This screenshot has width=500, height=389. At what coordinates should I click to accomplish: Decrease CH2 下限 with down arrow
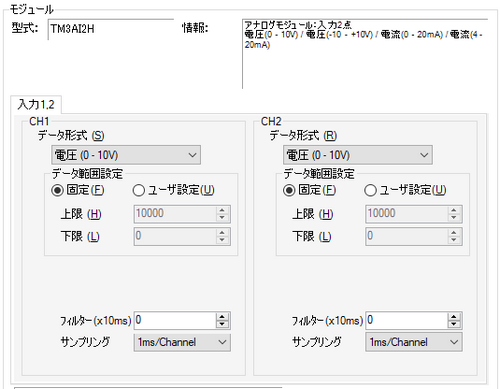click(454, 240)
